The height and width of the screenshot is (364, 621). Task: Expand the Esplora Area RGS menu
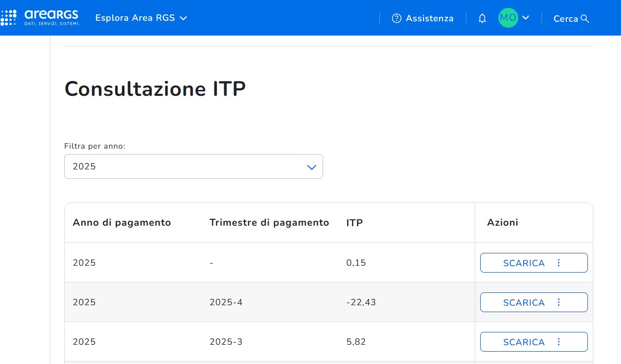pos(141,18)
